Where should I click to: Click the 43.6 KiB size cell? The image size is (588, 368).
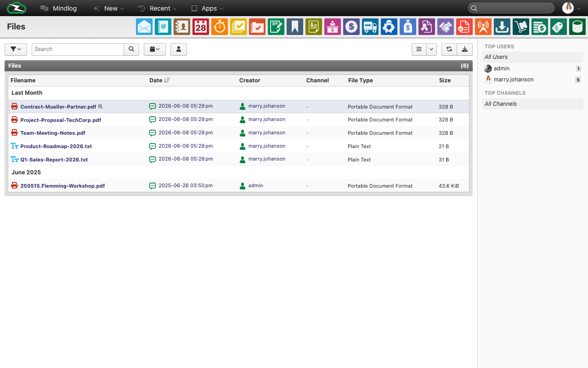click(x=449, y=186)
